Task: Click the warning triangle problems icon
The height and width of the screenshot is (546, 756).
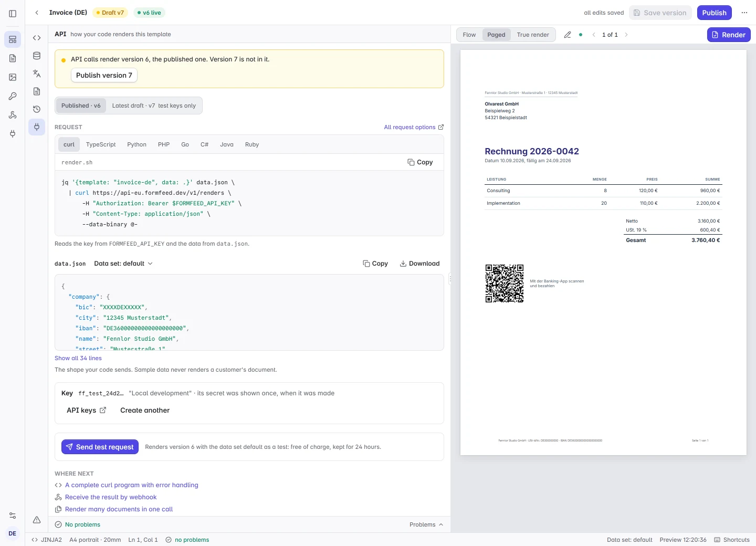Action: [x=37, y=520]
